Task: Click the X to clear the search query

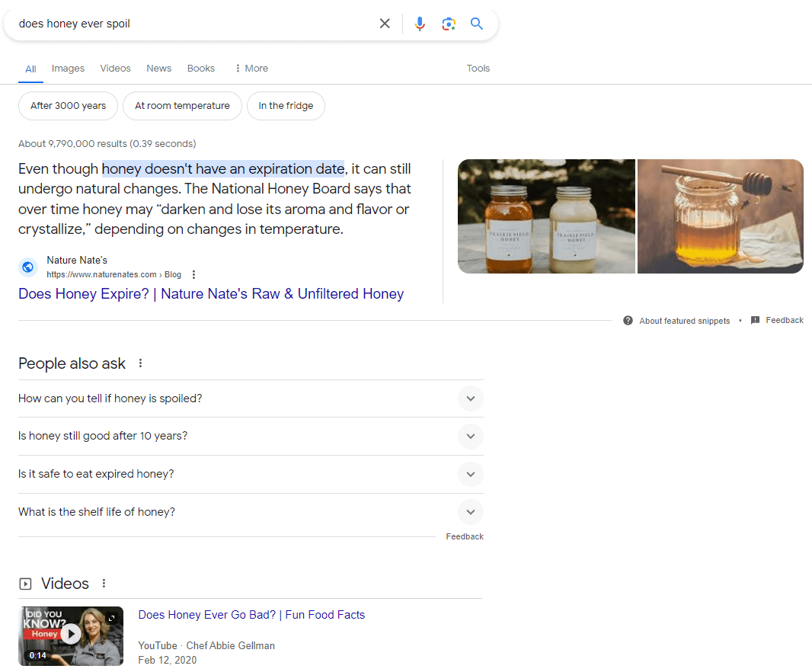Action: click(385, 24)
